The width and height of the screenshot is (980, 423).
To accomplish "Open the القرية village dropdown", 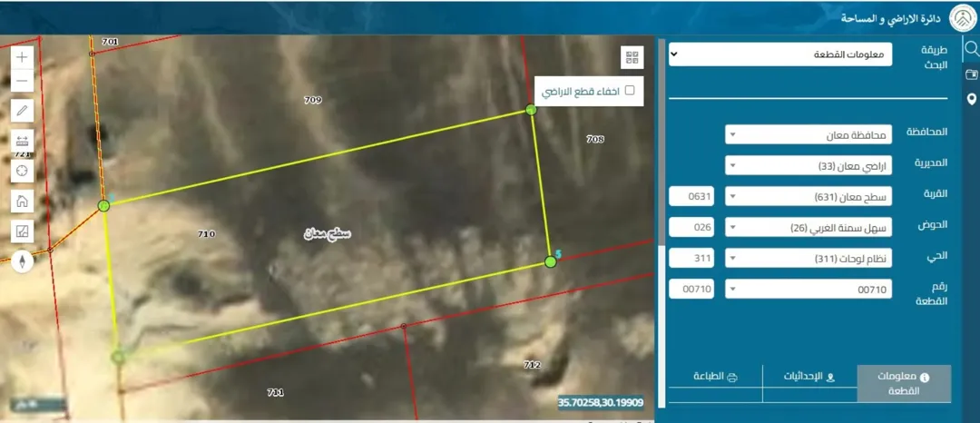I will [x=808, y=196].
